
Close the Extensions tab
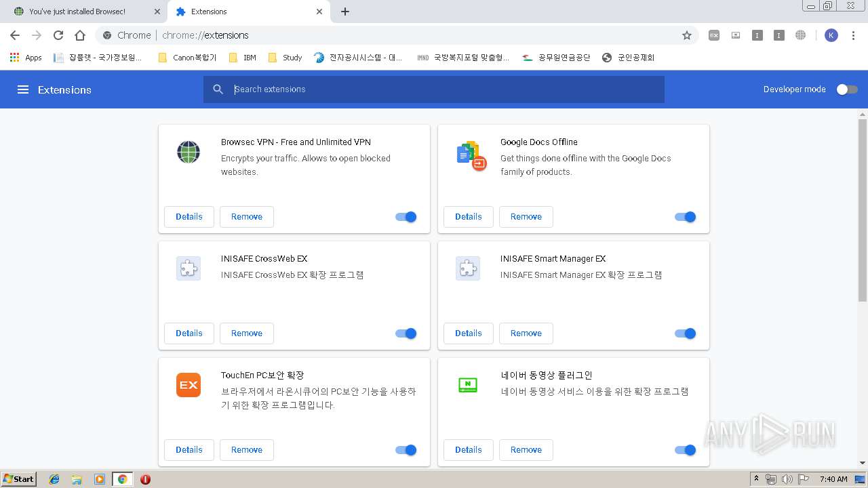319,12
